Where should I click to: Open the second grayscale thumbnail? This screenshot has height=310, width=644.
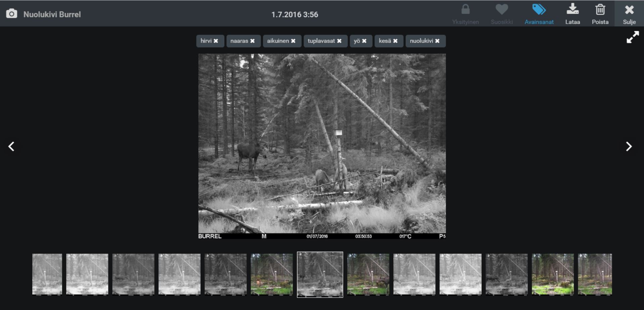pyautogui.click(x=87, y=274)
